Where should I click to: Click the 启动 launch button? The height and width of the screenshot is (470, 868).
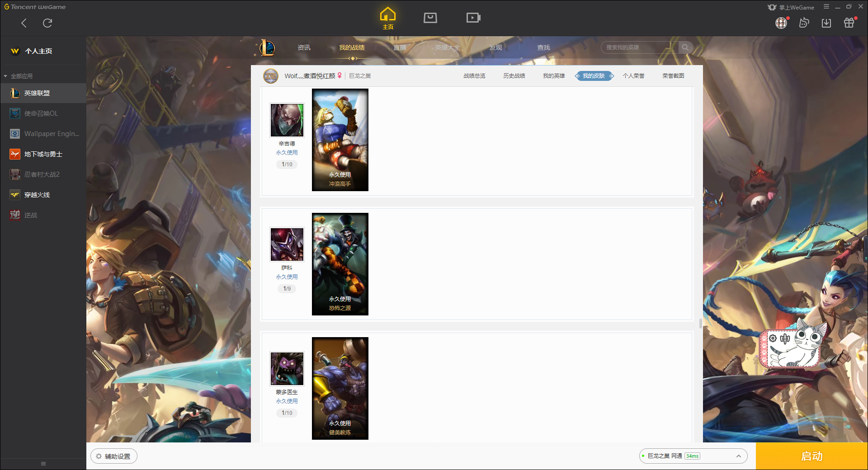click(x=811, y=456)
